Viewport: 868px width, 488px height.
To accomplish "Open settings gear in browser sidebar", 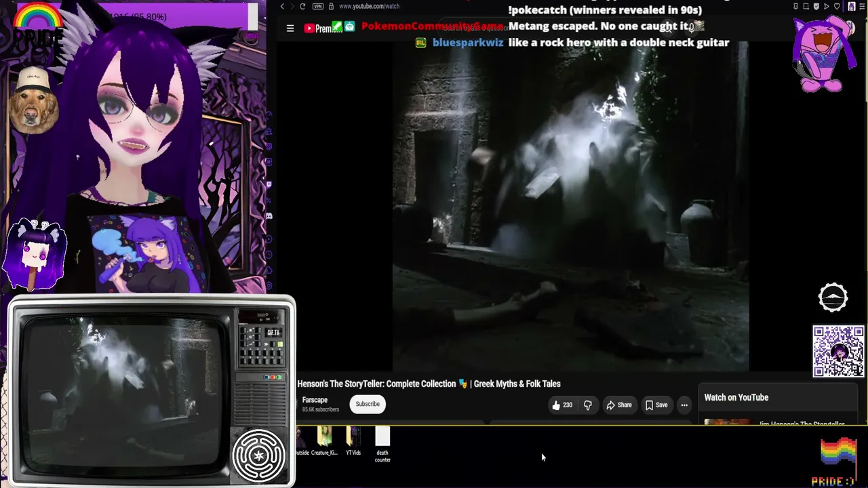I will [269, 287].
